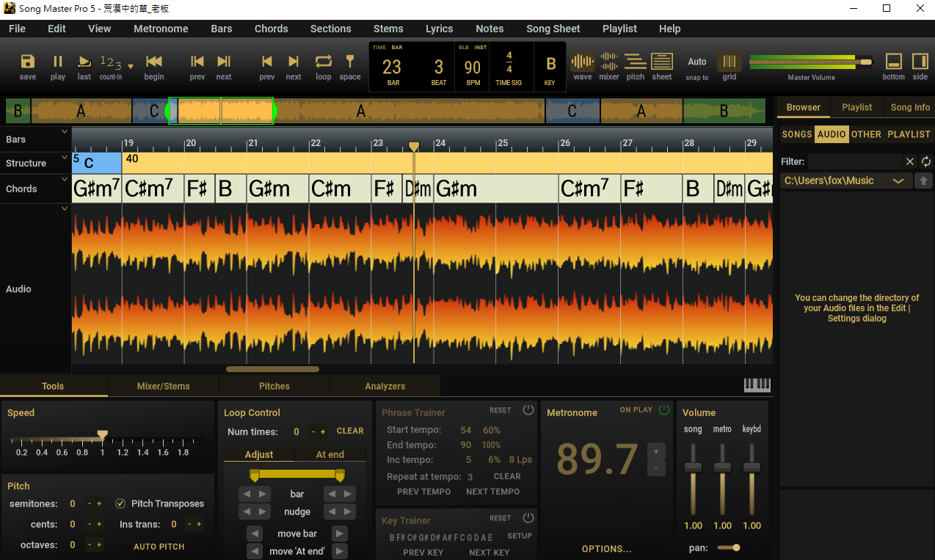The height and width of the screenshot is (560, 935).
Task: Open the C:\Users\fox\Music directory dropdown
Action: pos(845,181)
